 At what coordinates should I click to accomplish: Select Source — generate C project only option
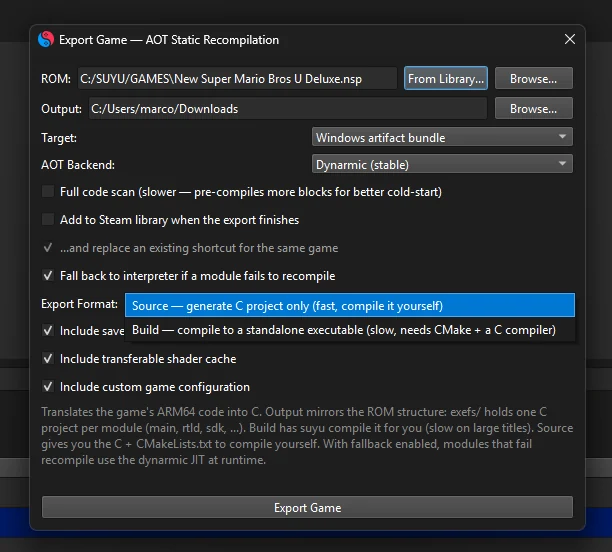coord(350,305)
